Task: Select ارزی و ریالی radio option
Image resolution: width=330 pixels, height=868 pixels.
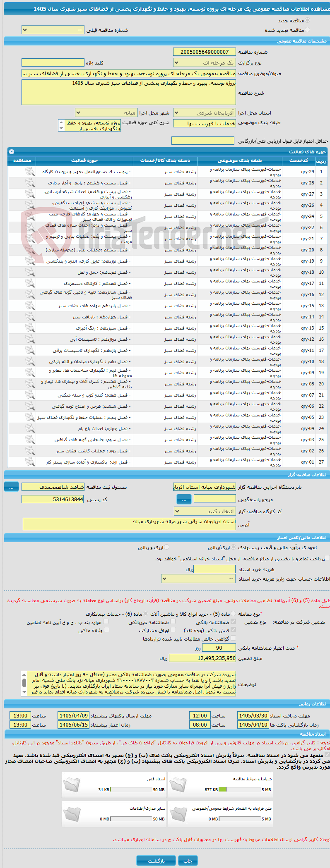Action: click(167, 547)
